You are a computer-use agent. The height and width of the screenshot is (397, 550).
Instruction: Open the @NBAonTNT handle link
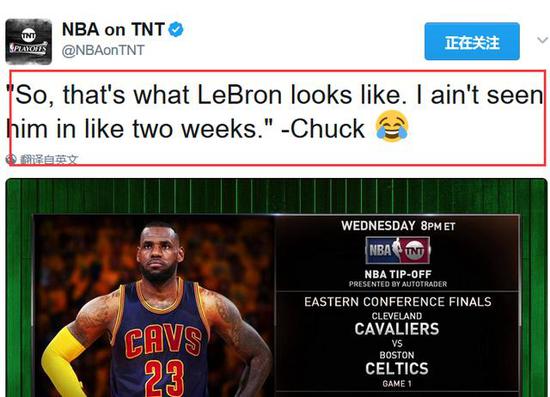[x=103, y=50]
